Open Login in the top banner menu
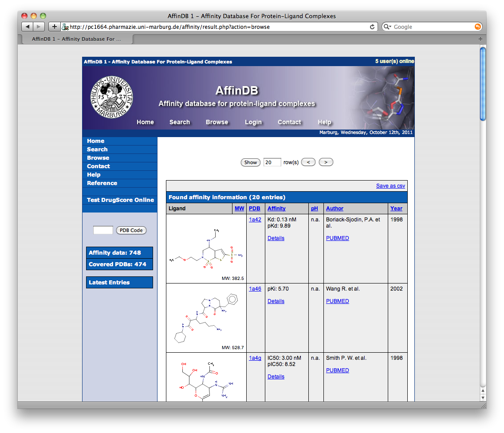 coord(253,122)
